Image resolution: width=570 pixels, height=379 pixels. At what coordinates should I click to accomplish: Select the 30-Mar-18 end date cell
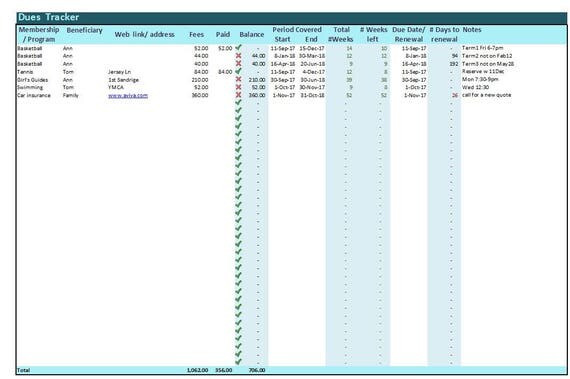312,56
